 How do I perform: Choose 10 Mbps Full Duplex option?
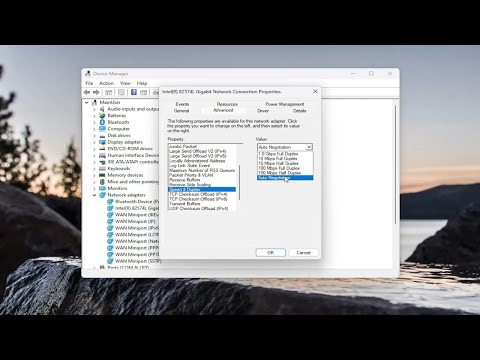(285, 159)
